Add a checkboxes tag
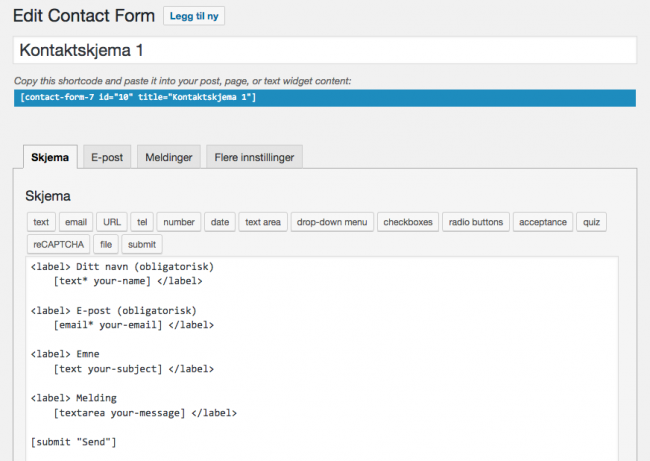The width and height of the screenshot is (650, 461). click(408, 222)
